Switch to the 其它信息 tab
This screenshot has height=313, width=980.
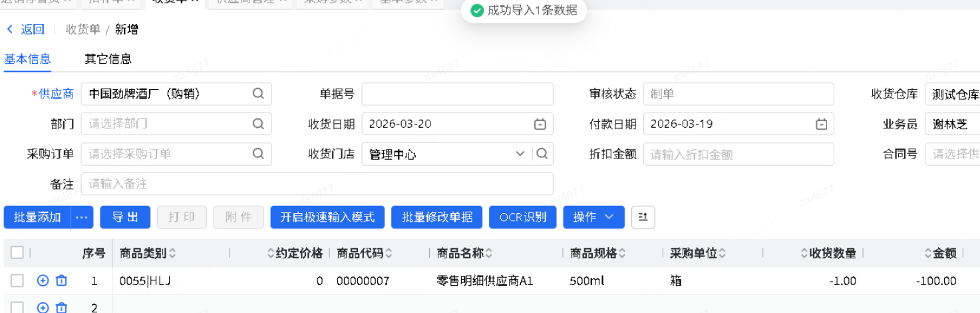click(x=108, y=59)
